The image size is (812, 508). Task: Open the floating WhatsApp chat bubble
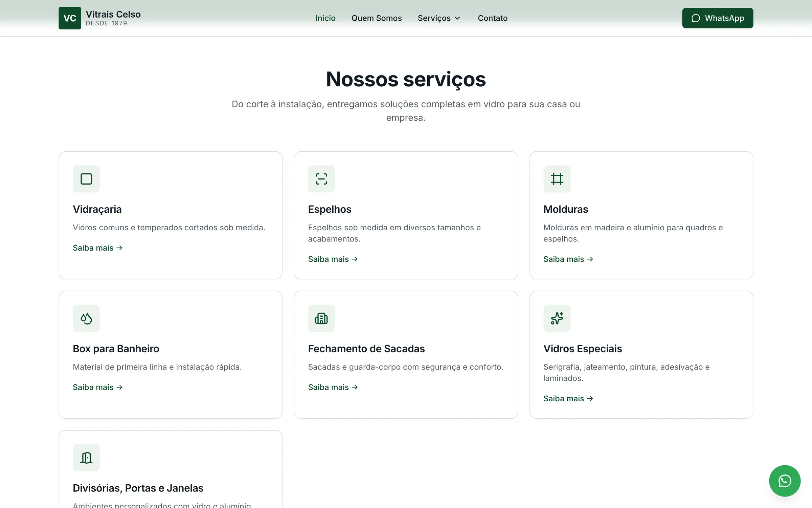[x=785, y=481]
